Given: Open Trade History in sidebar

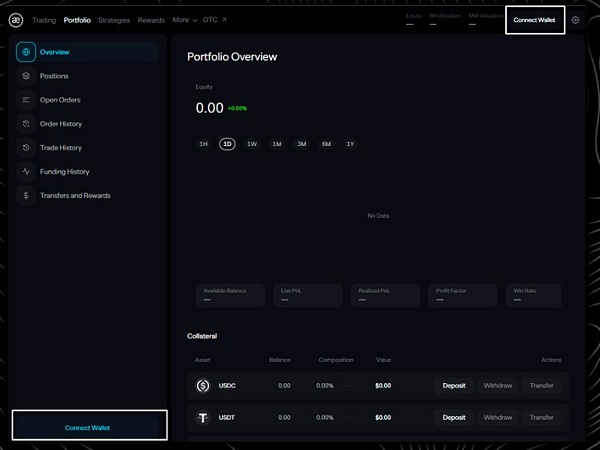Looking at the screenshot, I should (60, 148).
